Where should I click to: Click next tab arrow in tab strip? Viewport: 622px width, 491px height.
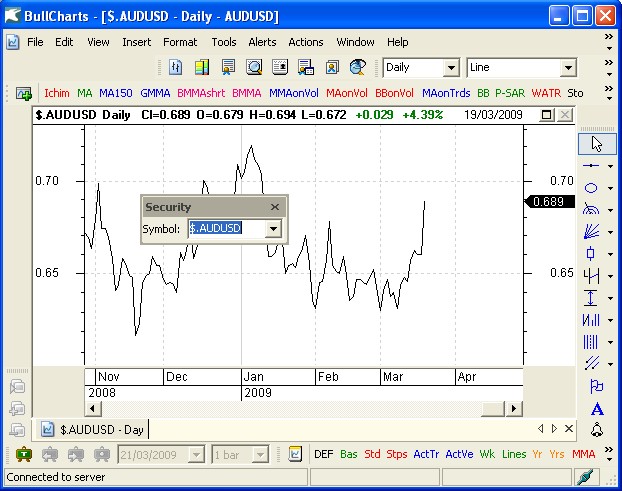554,429
